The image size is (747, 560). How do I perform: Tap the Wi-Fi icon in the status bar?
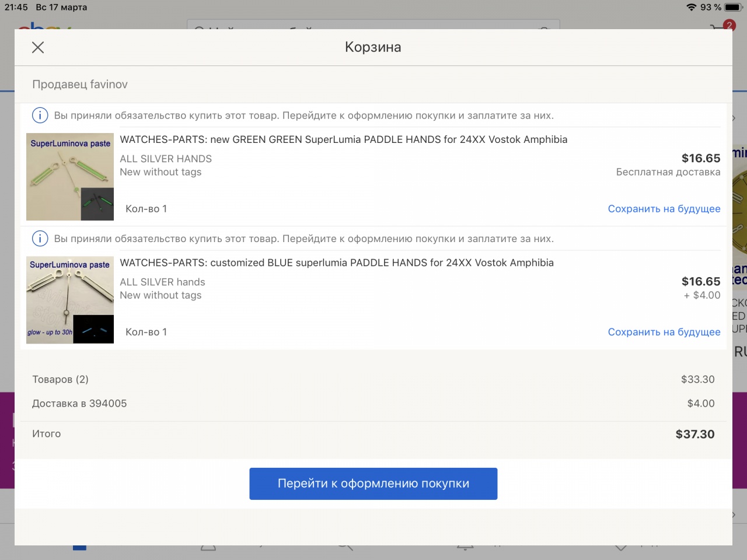pyautogui.click(x=691, y=7)
